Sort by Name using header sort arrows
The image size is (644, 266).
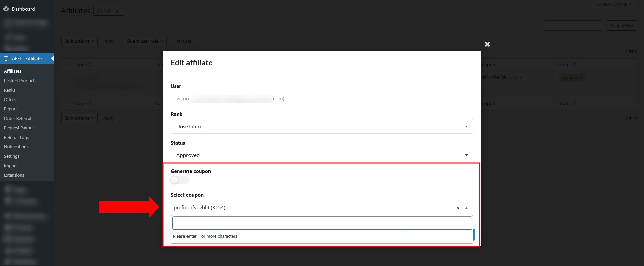pyautogui.click(x=90, y=65)
